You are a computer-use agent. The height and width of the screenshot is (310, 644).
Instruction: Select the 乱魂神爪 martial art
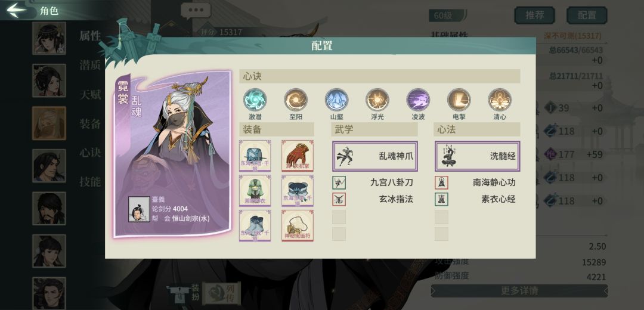coord(375,156)
